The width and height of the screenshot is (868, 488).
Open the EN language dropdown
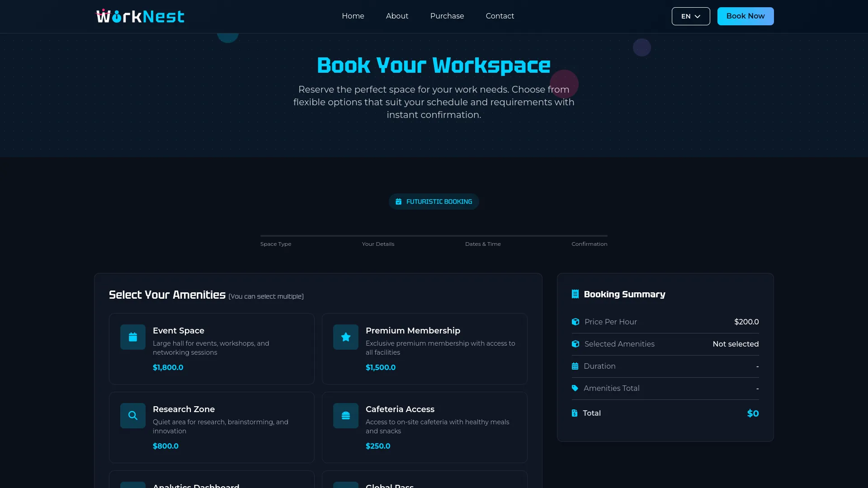[690, 16]
